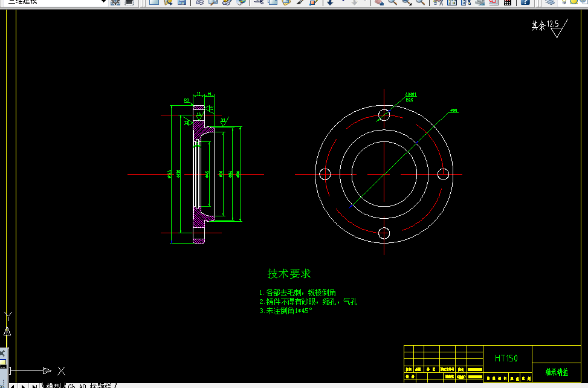Copy selection to clipboard
The image size is (588, 388).
coord(273,2)
